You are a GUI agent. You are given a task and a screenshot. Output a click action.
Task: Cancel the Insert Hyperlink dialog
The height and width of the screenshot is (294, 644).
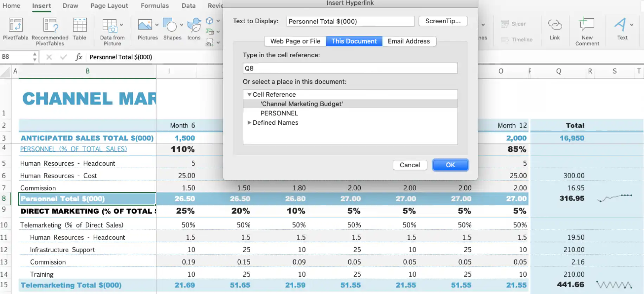(x=410, y=165)
